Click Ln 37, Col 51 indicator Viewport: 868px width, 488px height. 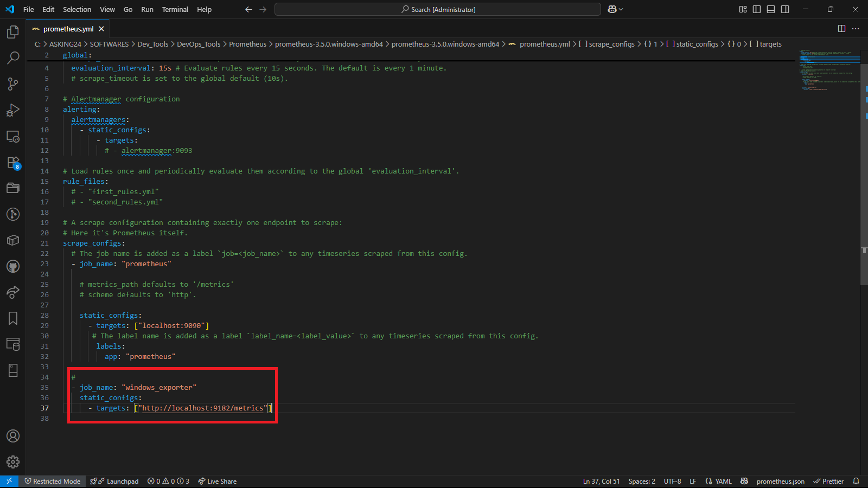(x=601, y=481)
